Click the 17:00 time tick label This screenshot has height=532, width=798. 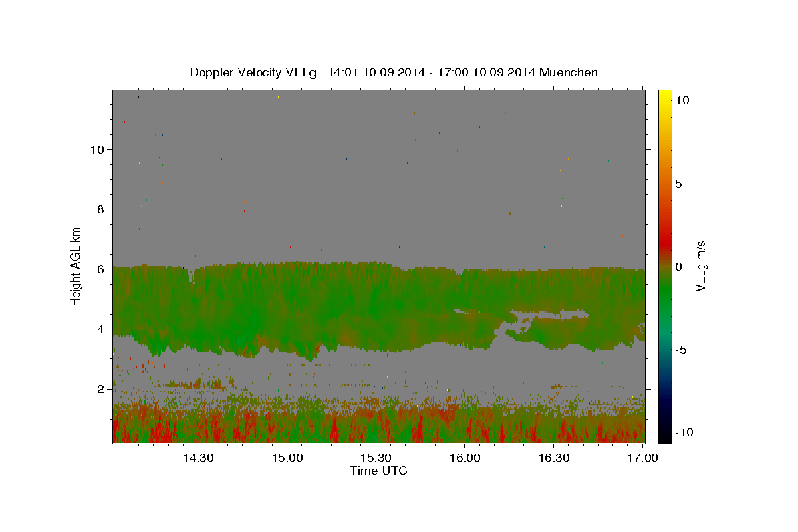pyautogui.click(x=642, y=458)
